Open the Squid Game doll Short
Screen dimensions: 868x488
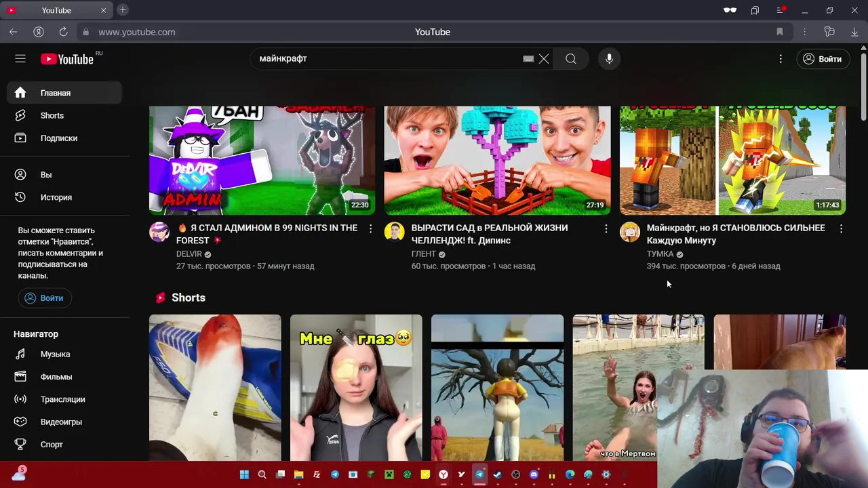coord(497,388)
